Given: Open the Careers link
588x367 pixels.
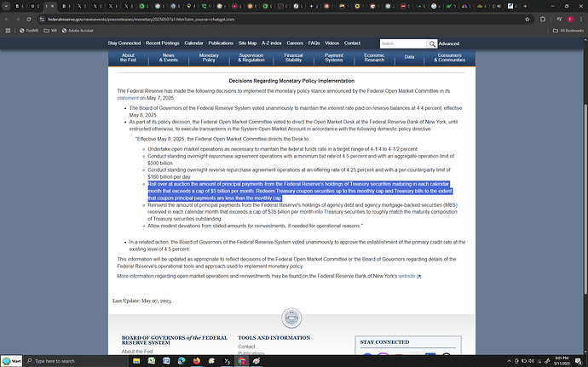Looking at the screenshot, I should (x=295, y=43).
